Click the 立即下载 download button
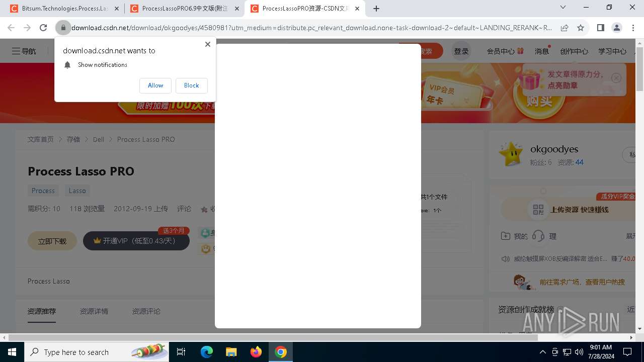Screen dimensions: 644x362 tap(52, 241)
